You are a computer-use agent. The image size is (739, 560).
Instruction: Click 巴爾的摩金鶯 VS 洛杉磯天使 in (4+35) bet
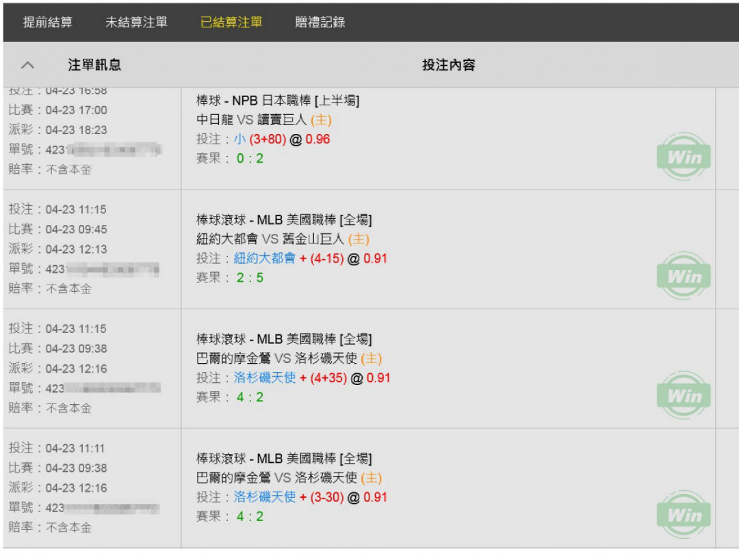[x=276, y=358]
